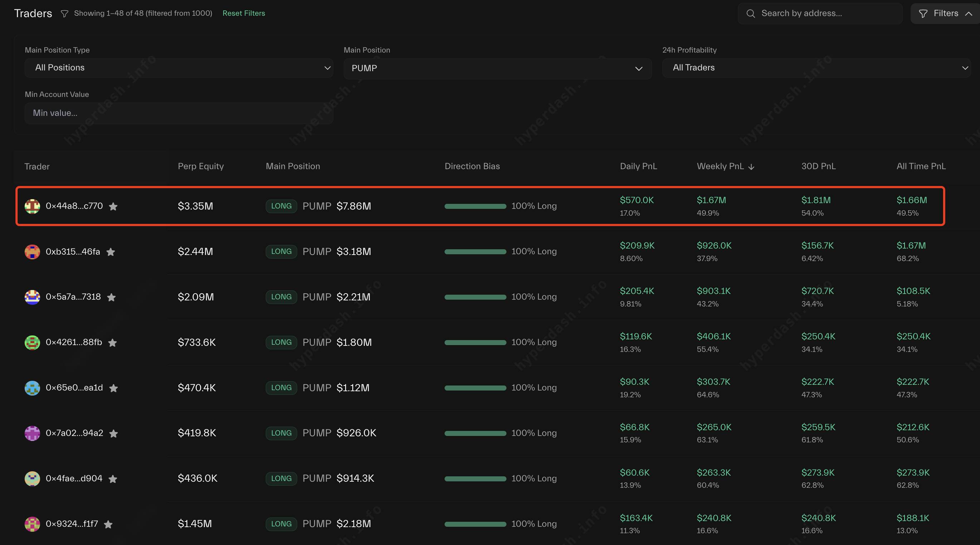The height and width of the screenshot is (545, 980).
Task: Sort by Direction Bias column
Action: click(x=472, y=166)
